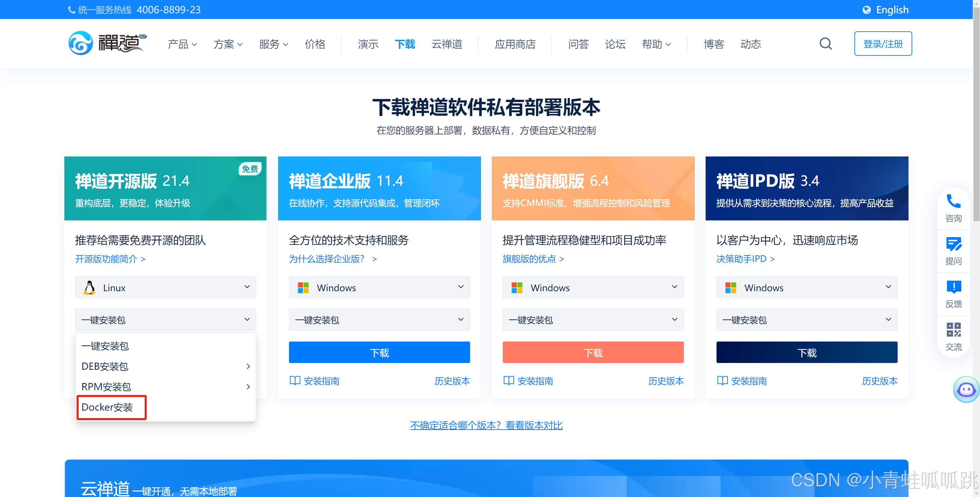This screenshot has height=497, width=980.
Task: Click the page vertical scrollbar
Action: pyautogui.click(x=976, y=114)
